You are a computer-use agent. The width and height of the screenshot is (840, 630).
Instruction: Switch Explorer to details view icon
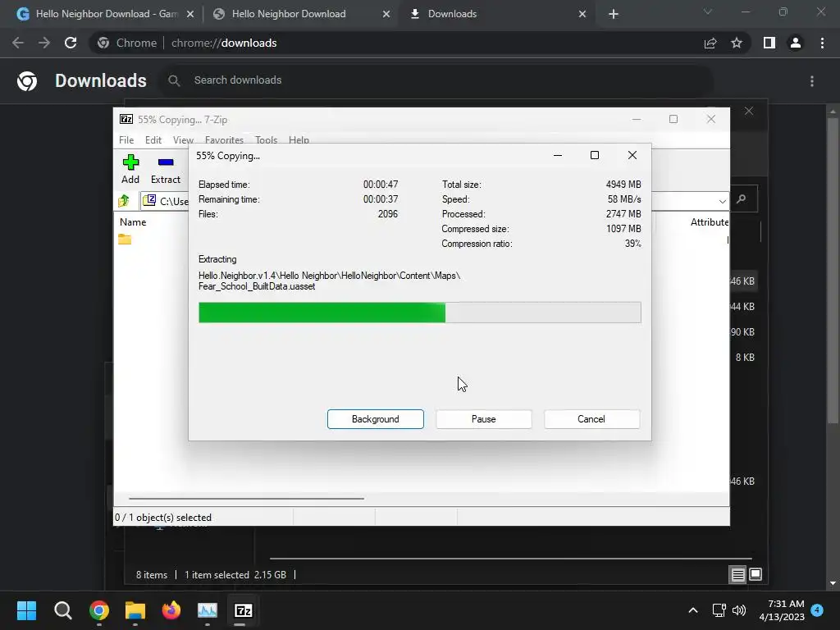pos(737,575)
